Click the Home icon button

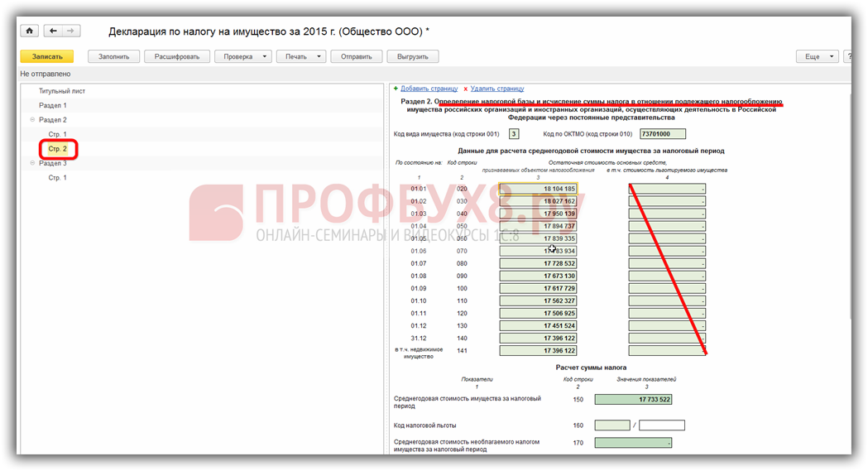[x=30, y=31]
